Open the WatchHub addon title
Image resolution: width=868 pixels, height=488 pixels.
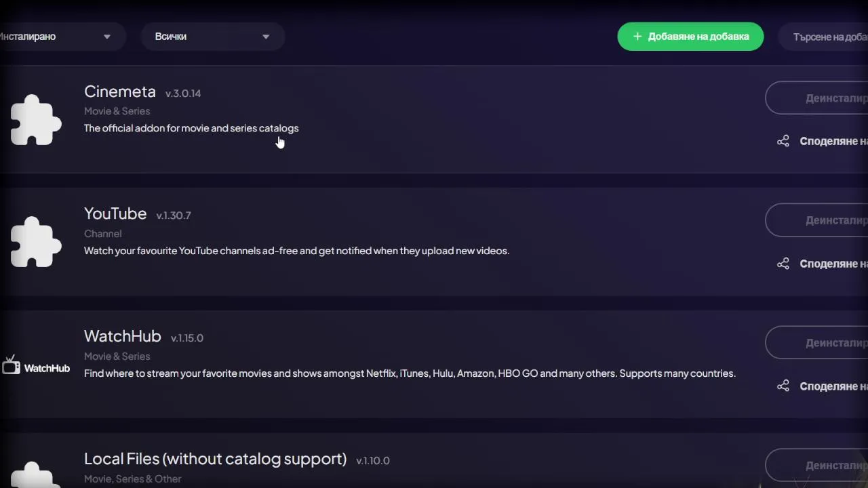pyautogui.click(x=123, y=336)
